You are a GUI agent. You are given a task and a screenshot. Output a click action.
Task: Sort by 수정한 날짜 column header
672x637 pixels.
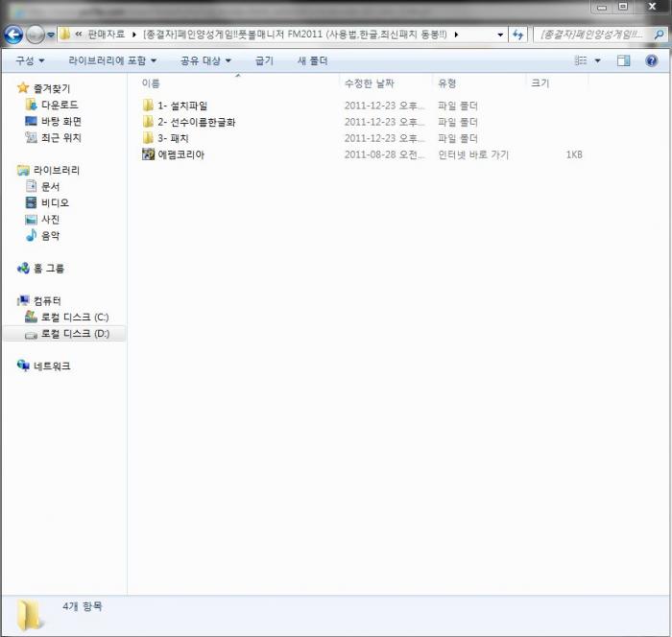point(369,83)
